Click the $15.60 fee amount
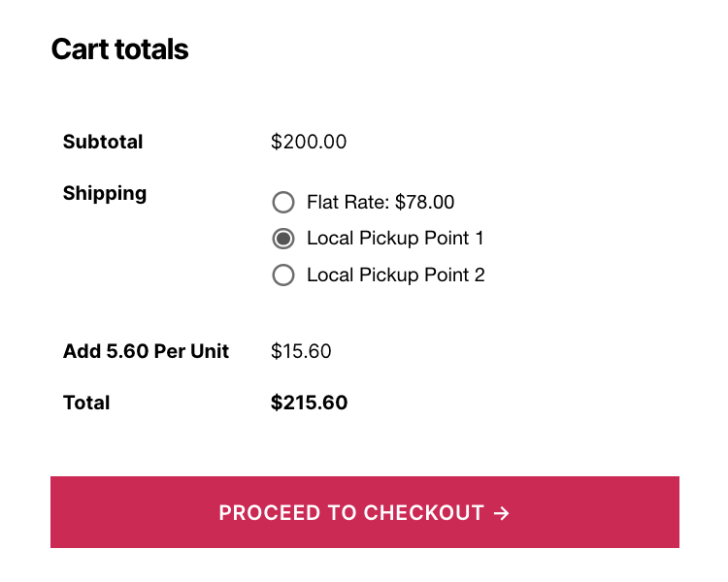 click(301, 351)
